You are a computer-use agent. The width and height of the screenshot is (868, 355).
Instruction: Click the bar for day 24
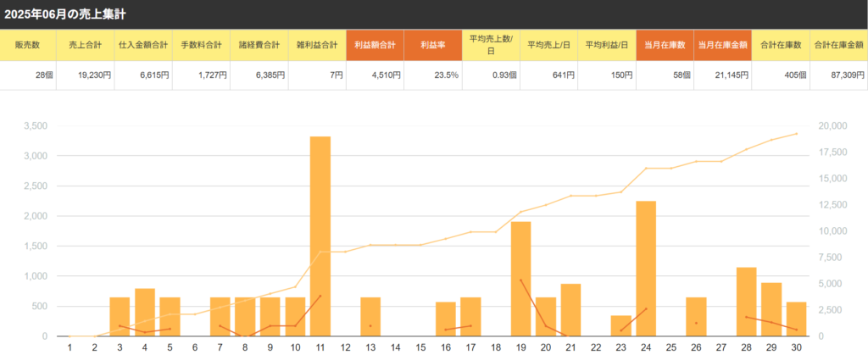click(645, 269)
